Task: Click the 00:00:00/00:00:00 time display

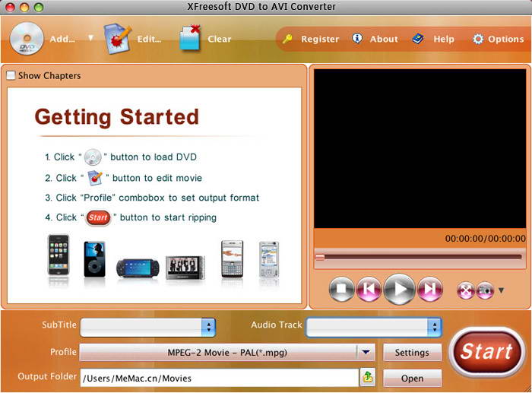Action: coord(485,239)
